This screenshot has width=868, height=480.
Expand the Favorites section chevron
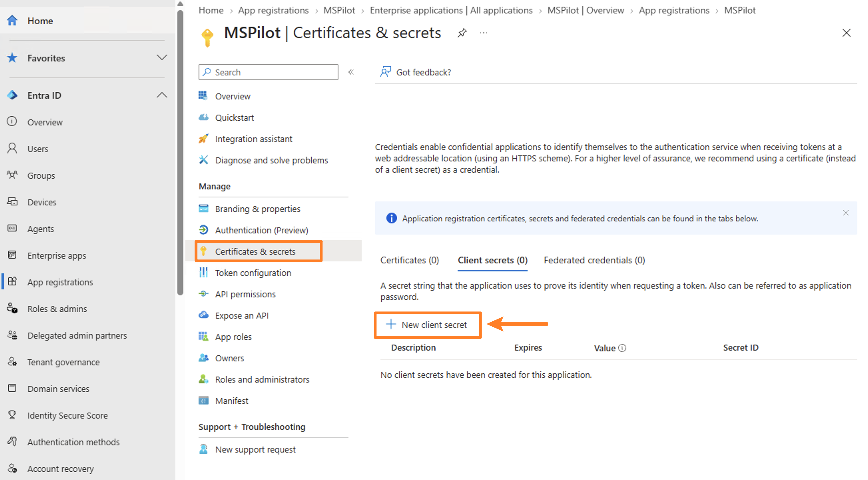click(x=162, y=58)
